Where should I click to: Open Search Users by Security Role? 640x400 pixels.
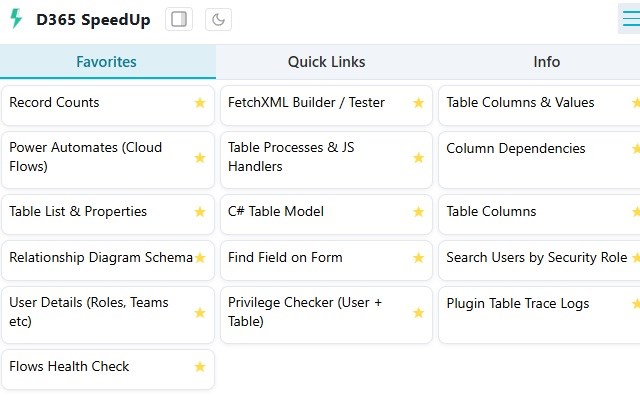(539, 260)
